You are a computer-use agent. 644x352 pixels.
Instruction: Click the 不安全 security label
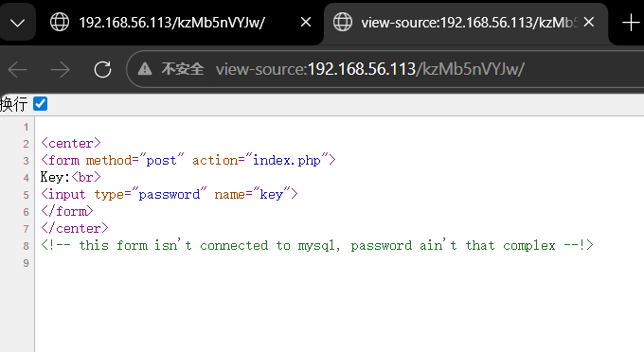(x=183, y=69)
